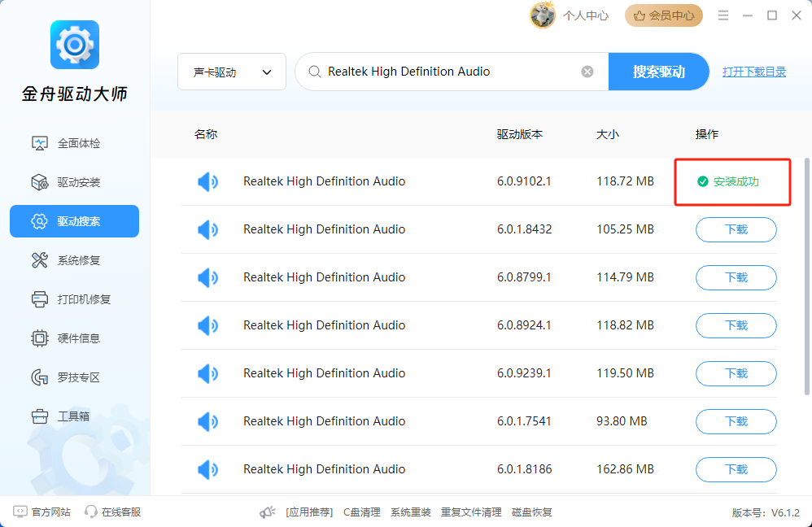The height and width of the screenshot is (527, 812).
Task: Clear the search text with X icon
Action: pyautogui.click(x=587, y=72)
